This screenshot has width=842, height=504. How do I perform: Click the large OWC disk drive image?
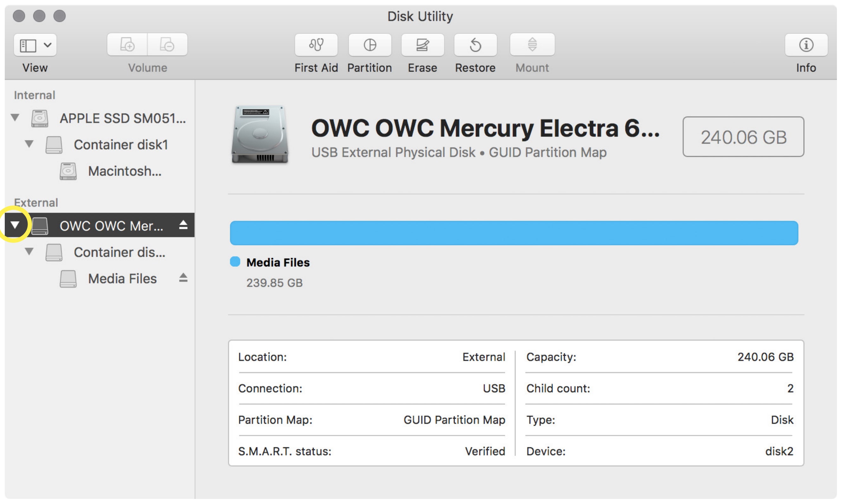(260, 134)
